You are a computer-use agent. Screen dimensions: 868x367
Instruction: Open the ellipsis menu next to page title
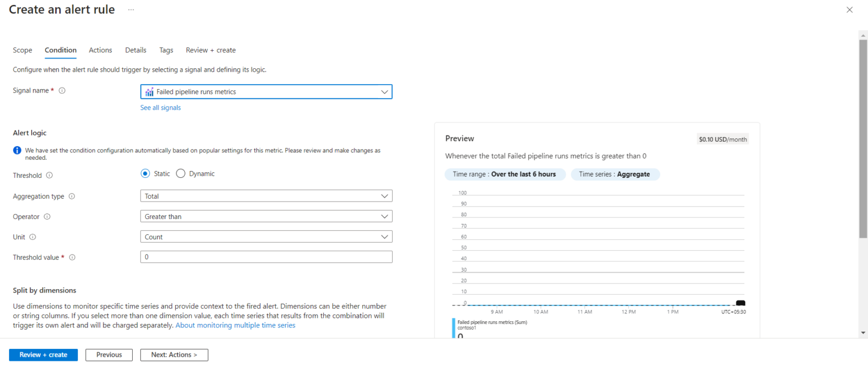click(x=131, y=10)
